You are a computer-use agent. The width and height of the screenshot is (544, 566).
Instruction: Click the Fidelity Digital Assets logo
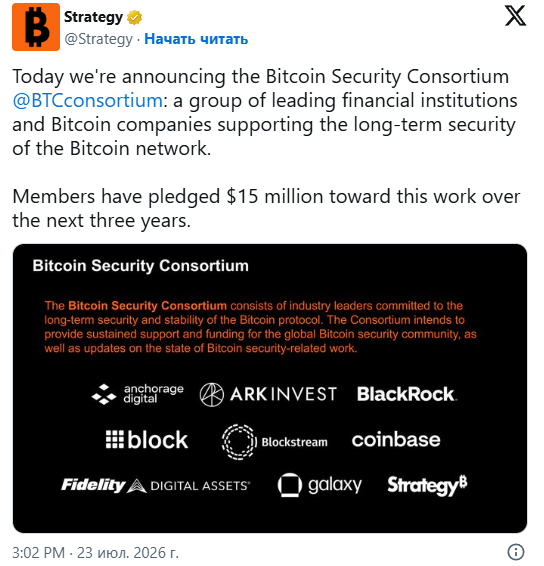(155, 485)
